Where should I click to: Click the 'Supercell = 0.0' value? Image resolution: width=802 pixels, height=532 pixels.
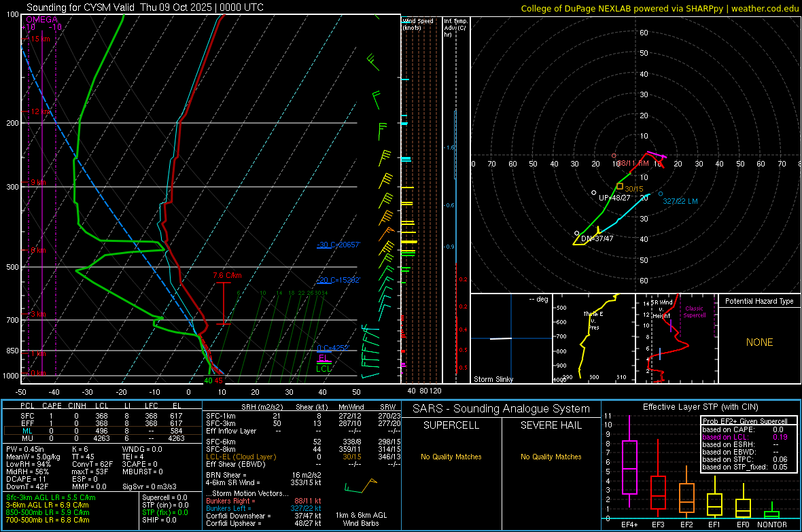pyautogui.click(x=164, y=497)
